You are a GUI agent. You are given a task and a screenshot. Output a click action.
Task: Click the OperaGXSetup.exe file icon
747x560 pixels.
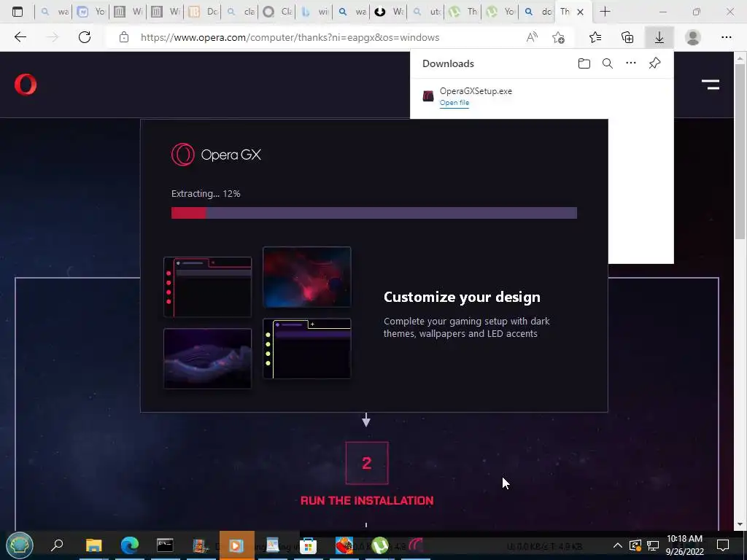(427, 96)
